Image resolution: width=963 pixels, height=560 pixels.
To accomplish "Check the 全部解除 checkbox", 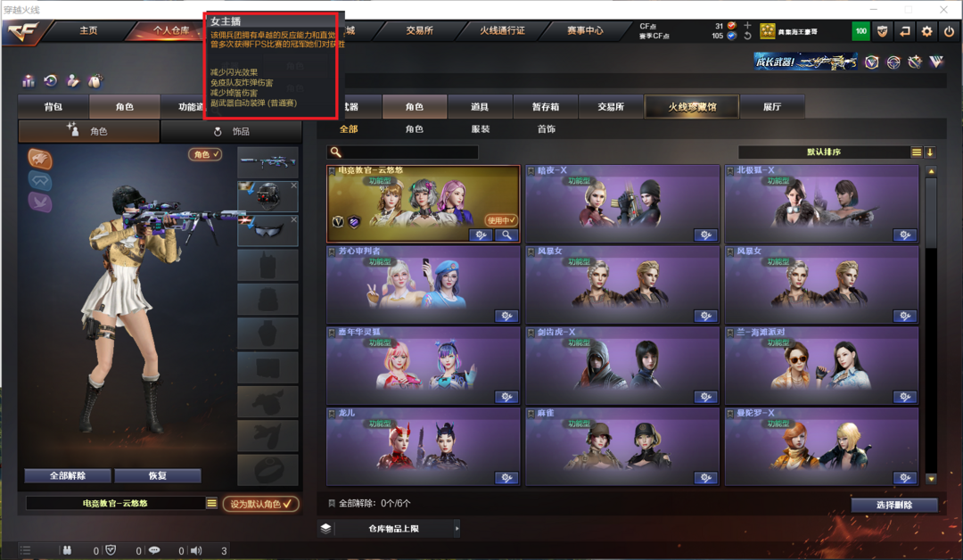I will coord(332,504).
